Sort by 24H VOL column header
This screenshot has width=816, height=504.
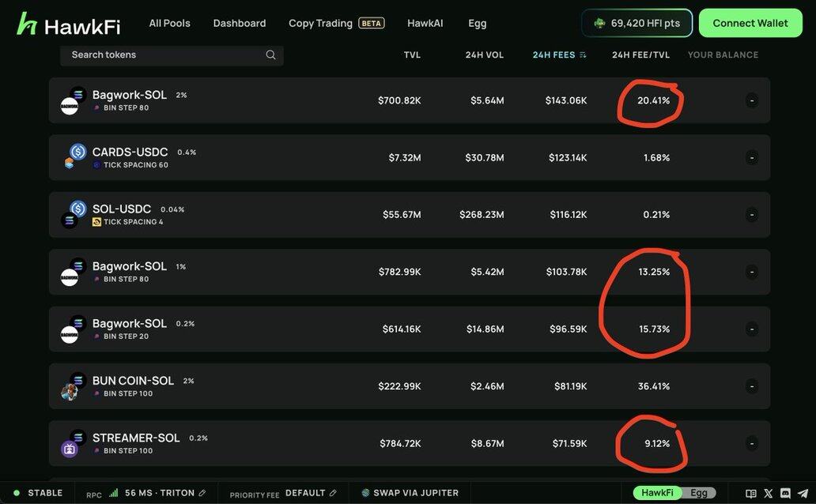[484, 55]
